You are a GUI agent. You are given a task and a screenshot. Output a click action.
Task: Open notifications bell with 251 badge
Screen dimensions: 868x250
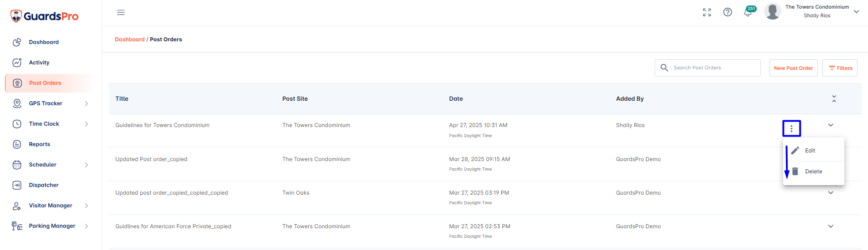748,12
